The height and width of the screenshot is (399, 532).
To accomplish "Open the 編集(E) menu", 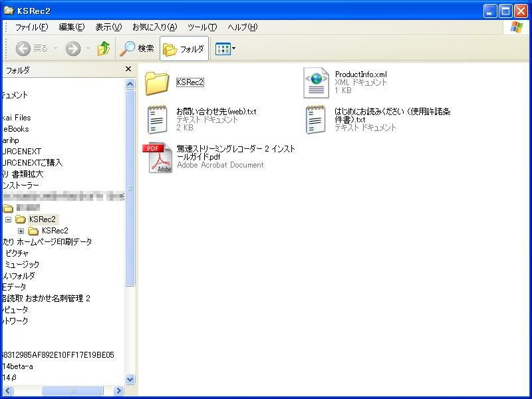I will [x=72, y=27].
